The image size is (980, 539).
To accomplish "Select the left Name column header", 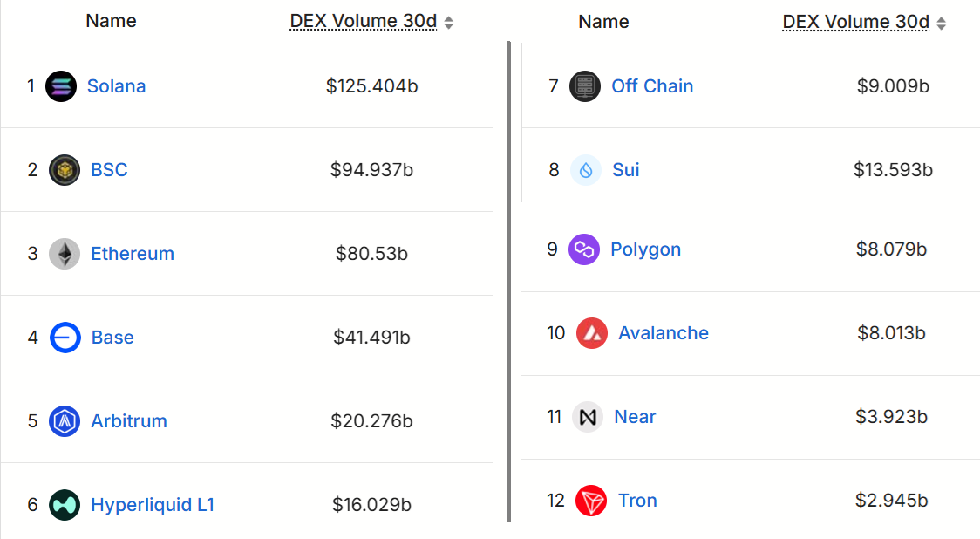I will click(110, 20).
